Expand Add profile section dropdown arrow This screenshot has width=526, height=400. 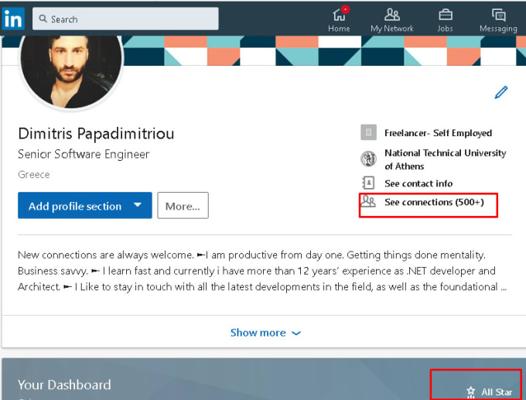138,205
